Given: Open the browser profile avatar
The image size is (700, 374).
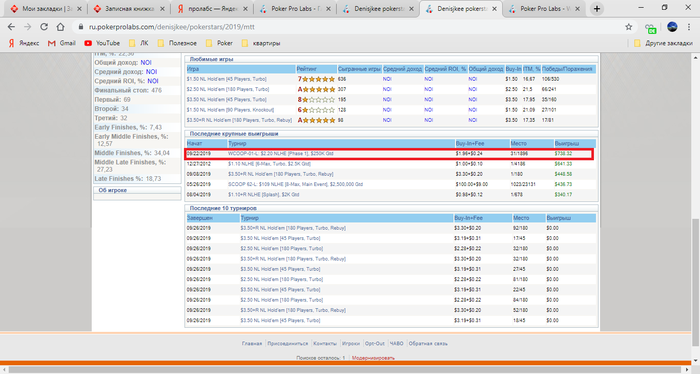Looking at the screenshot, I should pyautogui.click(x=672, y=27).
